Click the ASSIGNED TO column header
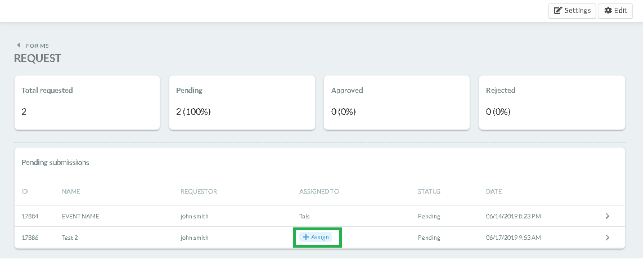Screen dimensions: 644x273 point(319,191)
